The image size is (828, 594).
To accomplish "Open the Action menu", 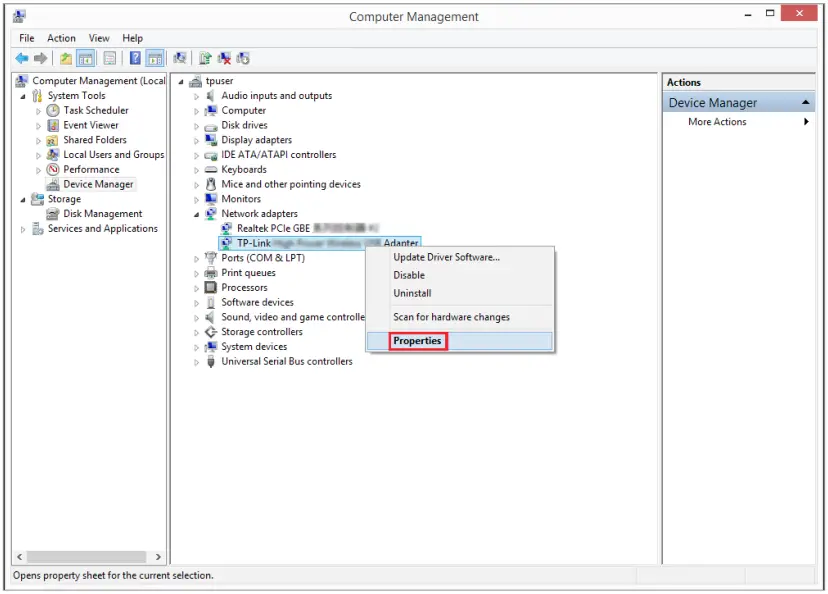I will [x=61, y=38].
